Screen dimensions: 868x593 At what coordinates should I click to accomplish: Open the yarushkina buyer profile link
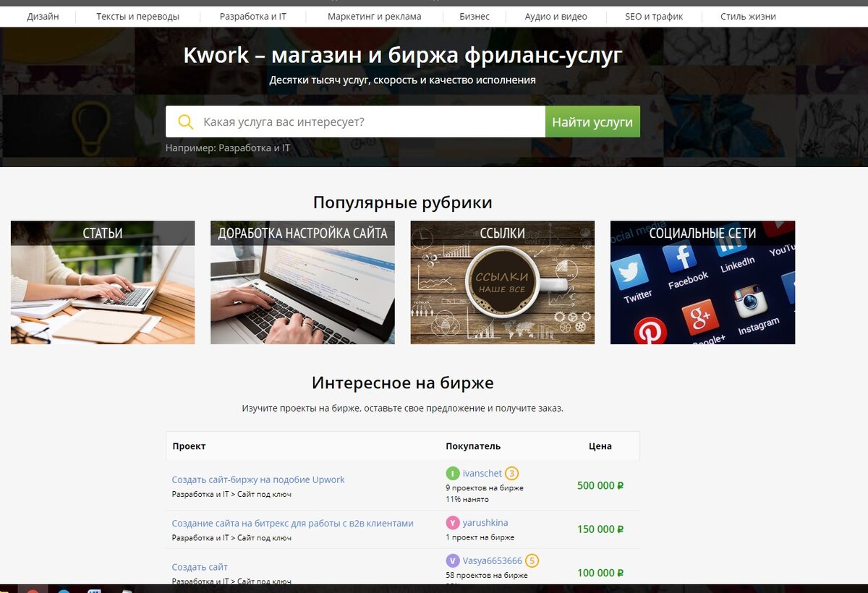pyautogui.click(x=485, y=522)
